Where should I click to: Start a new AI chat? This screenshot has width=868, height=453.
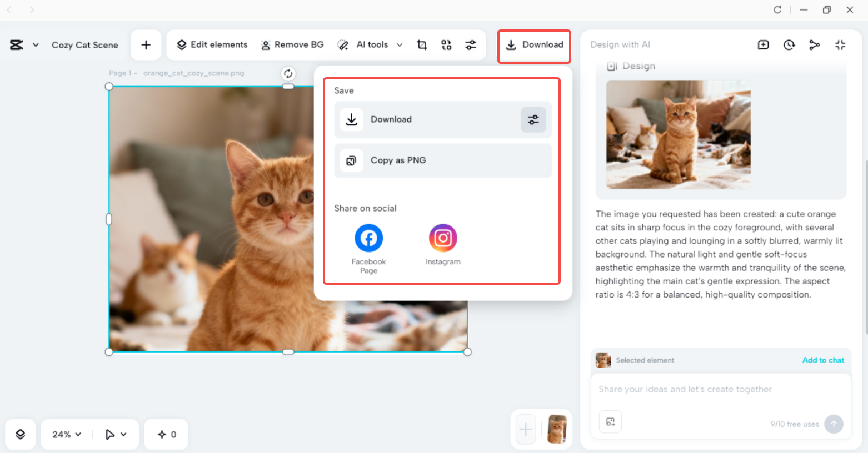(x=764, y=45)
